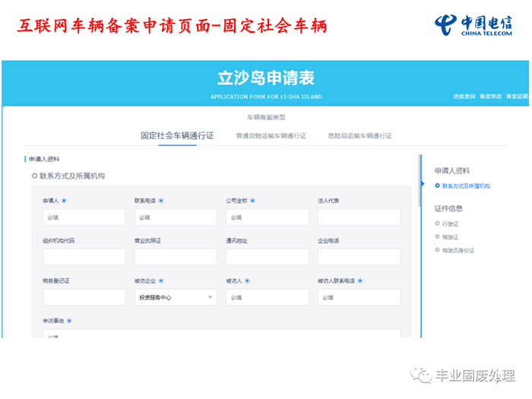Open the 进度查询 link

(x=464, y=97)
